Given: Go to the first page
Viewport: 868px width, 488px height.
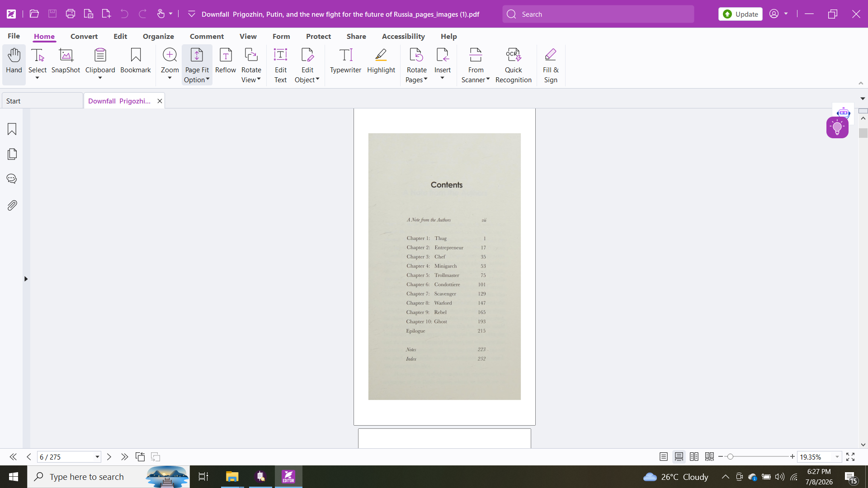Looking at the screenshot, I should (13, 457).
